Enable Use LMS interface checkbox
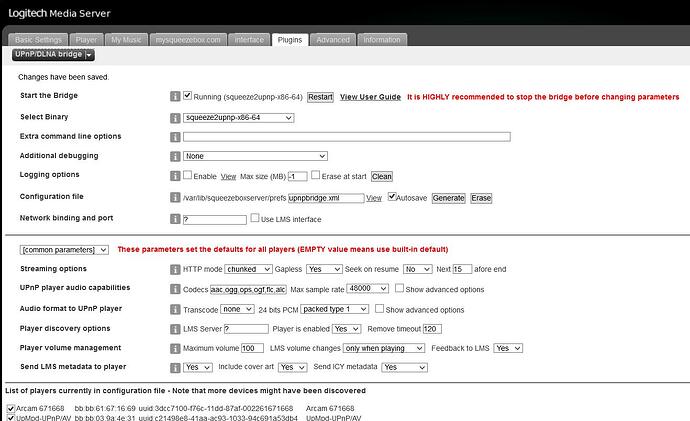 (x=255, y=218)
